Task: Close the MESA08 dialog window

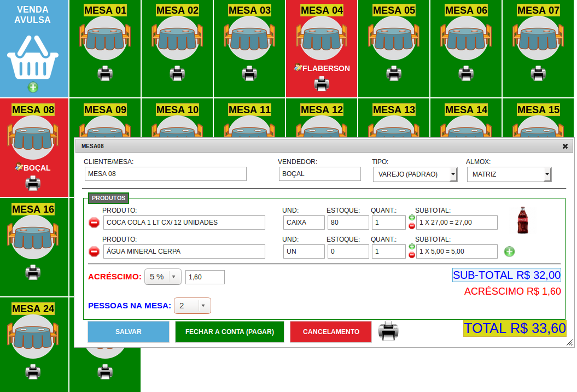Action: coord(565,146)
